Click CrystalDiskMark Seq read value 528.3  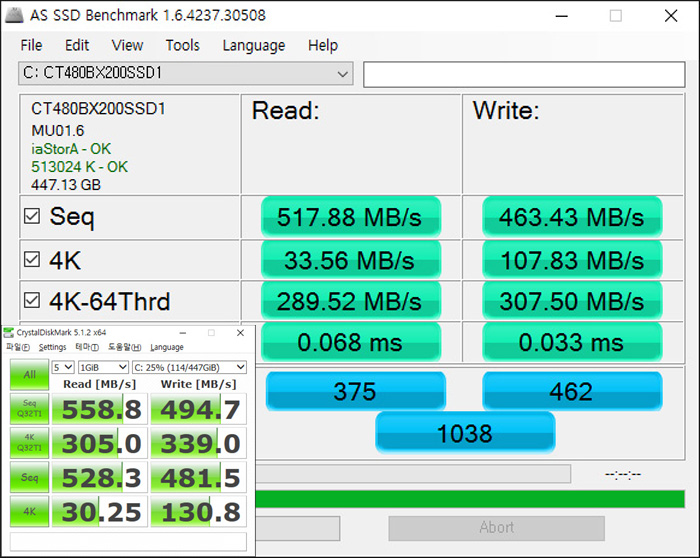(x=100, y=477)
